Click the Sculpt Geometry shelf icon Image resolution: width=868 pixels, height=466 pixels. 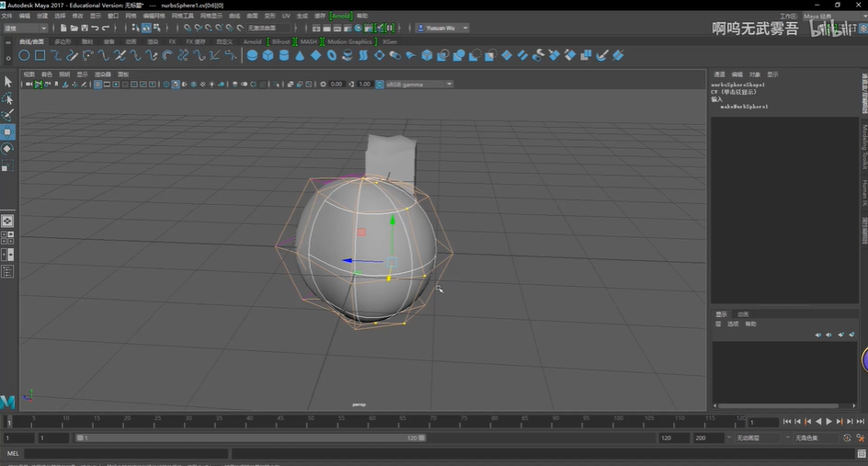pyautogui.click(x=602, y=55)
